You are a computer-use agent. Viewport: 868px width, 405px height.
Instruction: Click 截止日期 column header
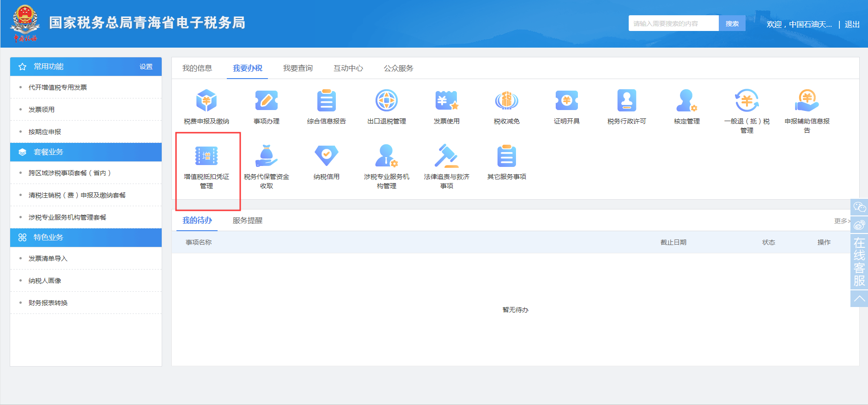pyautogui.click(x=673, y=242)
